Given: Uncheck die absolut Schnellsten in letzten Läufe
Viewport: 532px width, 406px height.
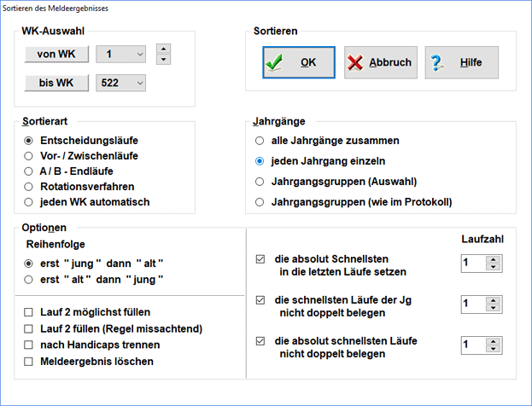Looking at the screenshot, I should click(x=260, y=257).
